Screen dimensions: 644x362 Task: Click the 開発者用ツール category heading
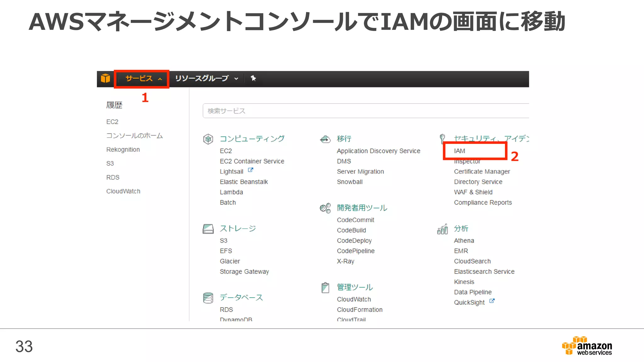coord(362,208)
